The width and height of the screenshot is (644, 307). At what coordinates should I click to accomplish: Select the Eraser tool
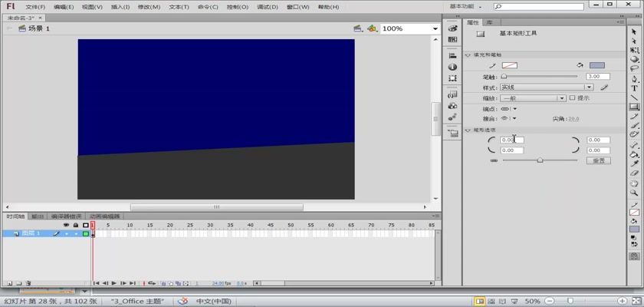pos(634,173)
